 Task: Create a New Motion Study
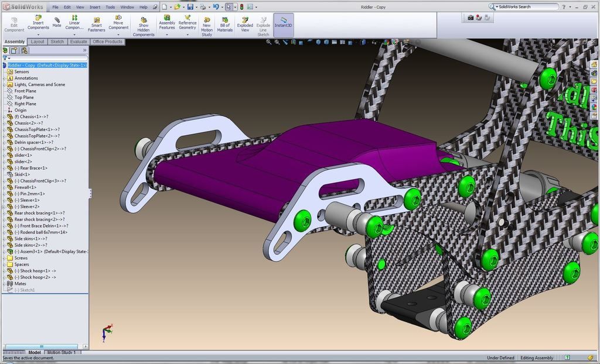coord(207,27)
